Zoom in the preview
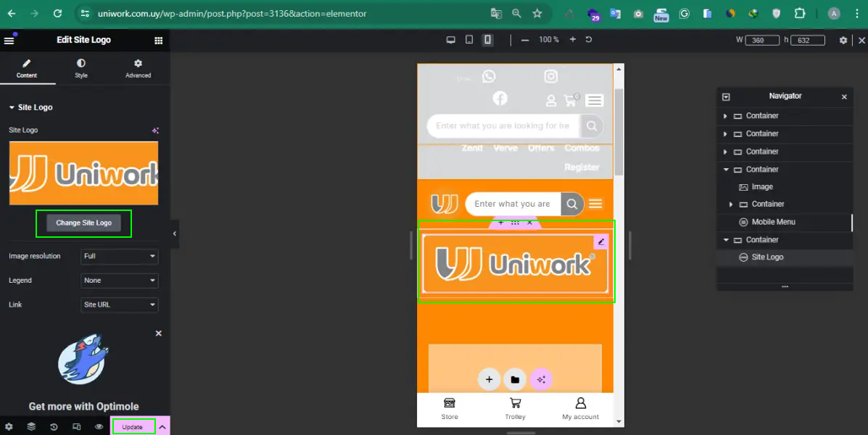 pos(572,40)
